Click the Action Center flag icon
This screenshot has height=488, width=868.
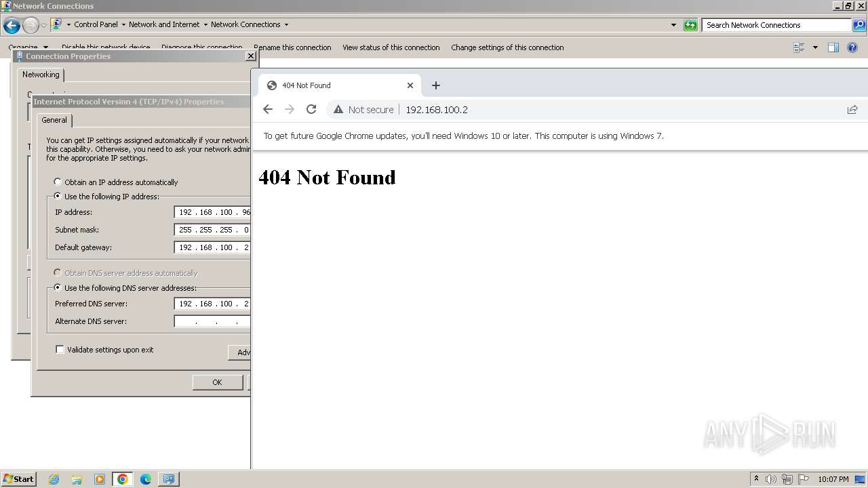[804, 479]
